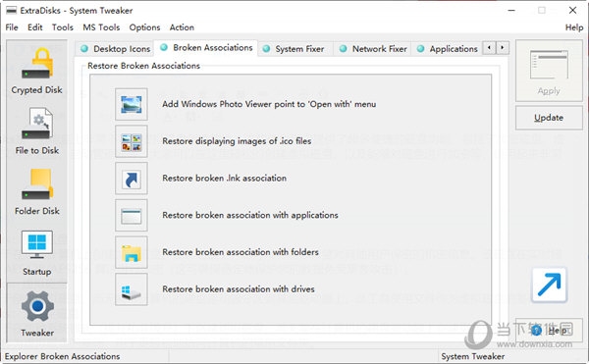Image resolution: width=589 pixels, height=364 pixels.
Task: Select the File to Disk tool
Action: tap(36, 131)
